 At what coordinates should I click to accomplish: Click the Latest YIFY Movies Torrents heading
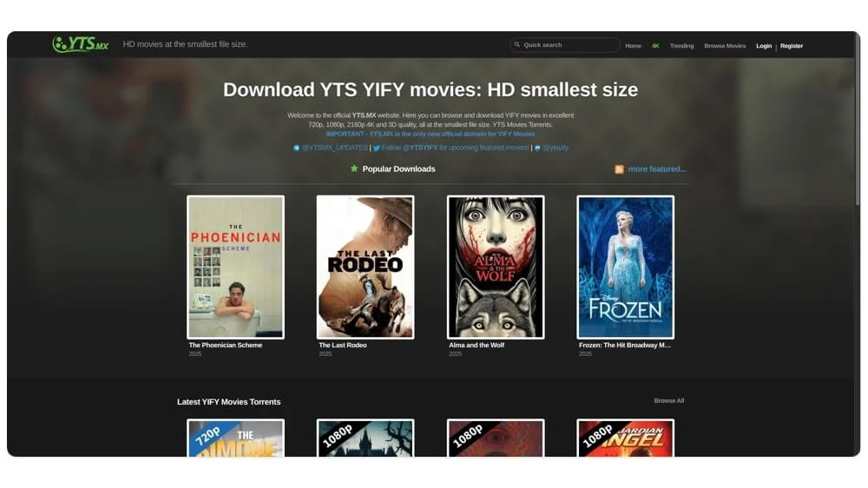click(228, 401)
